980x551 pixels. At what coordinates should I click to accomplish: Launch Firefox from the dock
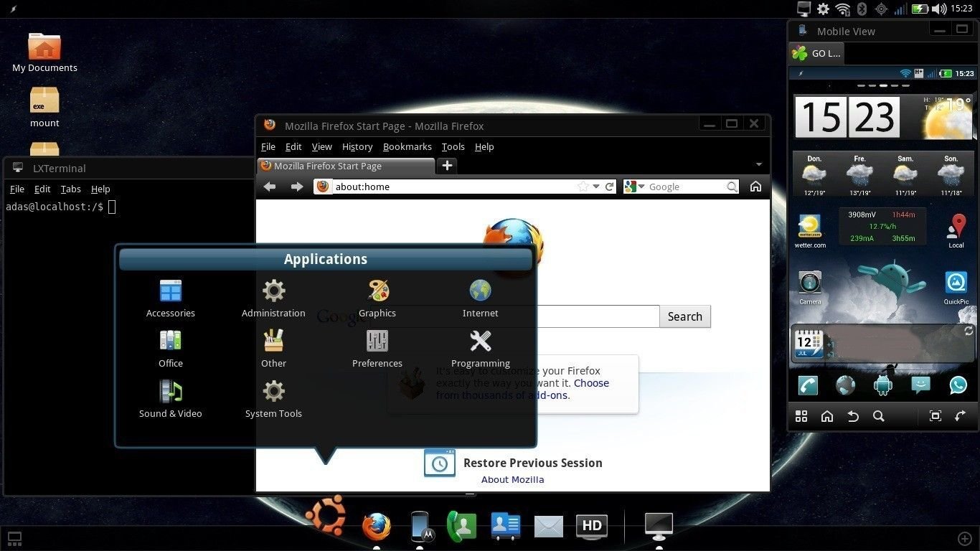pos(377,526)
